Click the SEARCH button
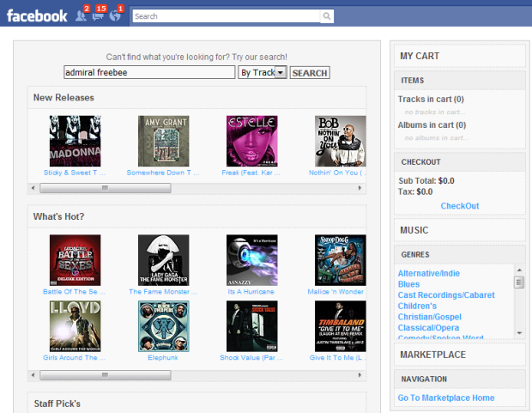The height and width of the screenshot is (413, 532). click(x=310, y=73)
